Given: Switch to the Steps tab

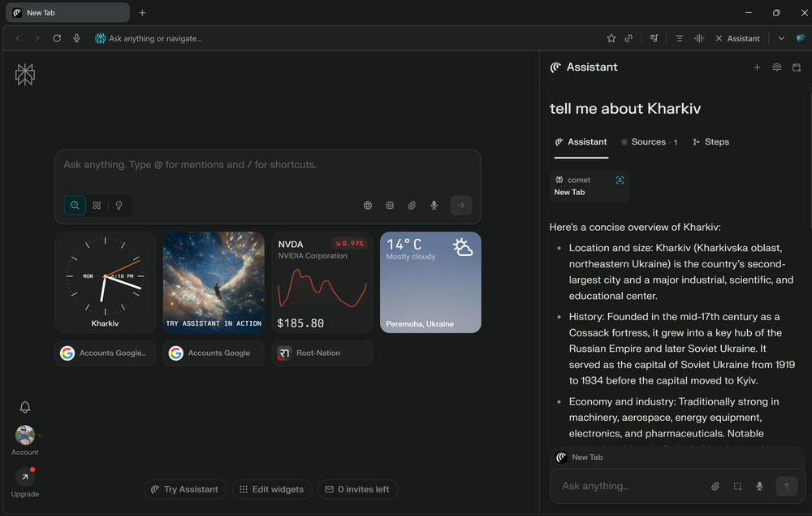Looking at the screenshot, I should (711, 142).
